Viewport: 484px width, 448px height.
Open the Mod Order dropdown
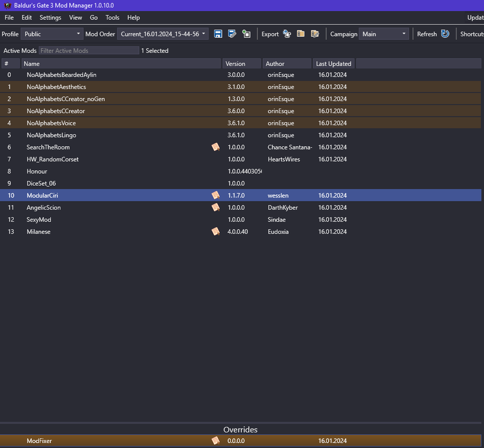163,34
